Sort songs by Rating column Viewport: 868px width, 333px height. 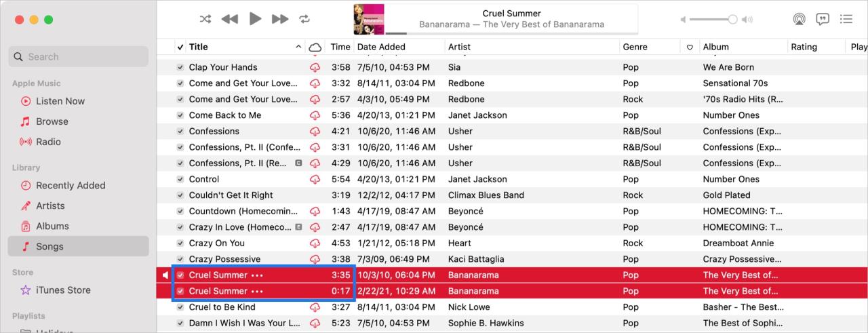817,47
